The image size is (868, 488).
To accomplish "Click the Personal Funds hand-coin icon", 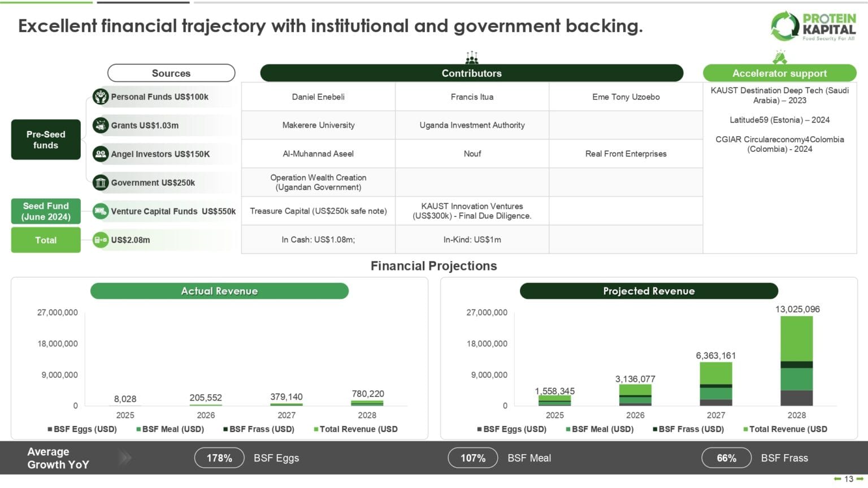I will point(101,97).
